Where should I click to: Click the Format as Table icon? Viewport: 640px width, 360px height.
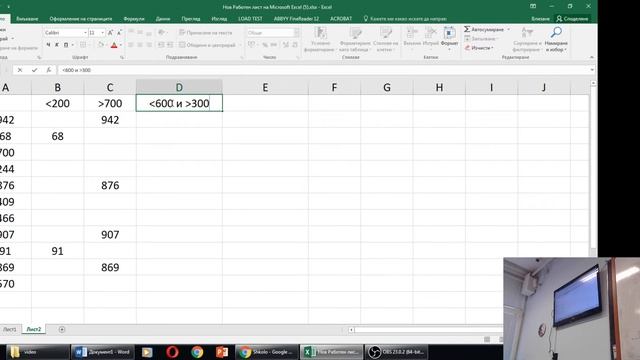pyautogui.click(x=356, y=33)
